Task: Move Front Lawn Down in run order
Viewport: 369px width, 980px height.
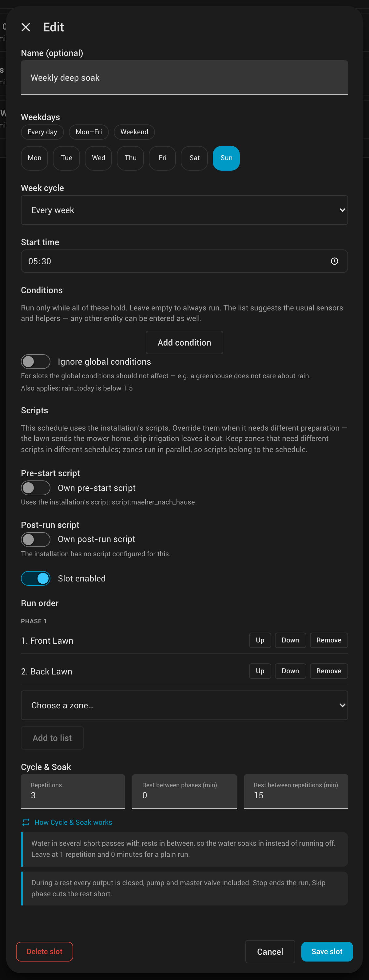Action: pyautogui.click(x=290, y=640)
